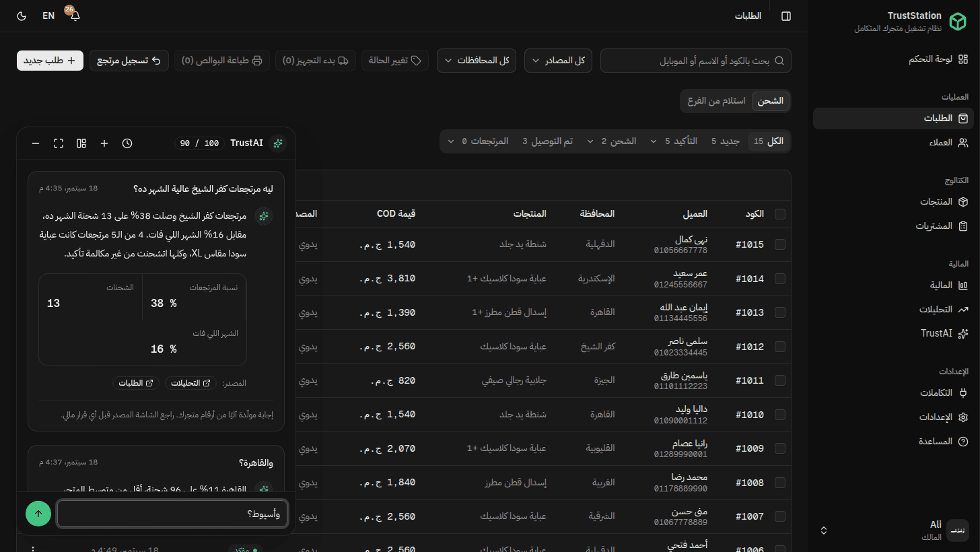This screenshot has width=980, height=552.
Task: Switch to استلام من الفرع tab
Action: tap(716, 101)
